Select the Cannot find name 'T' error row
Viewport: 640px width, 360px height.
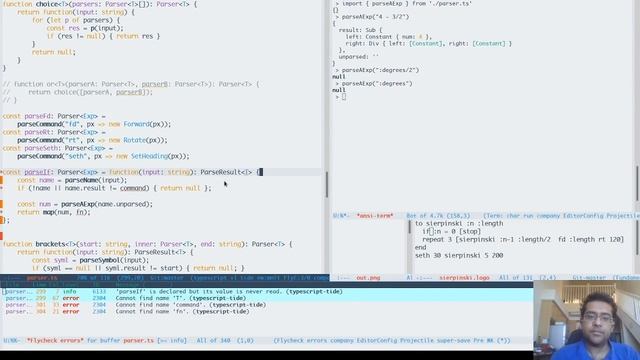click(x=267, y=298)
